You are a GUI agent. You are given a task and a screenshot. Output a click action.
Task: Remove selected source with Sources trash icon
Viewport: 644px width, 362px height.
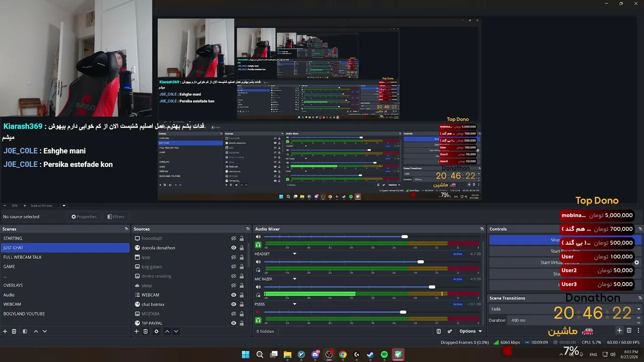145,331
